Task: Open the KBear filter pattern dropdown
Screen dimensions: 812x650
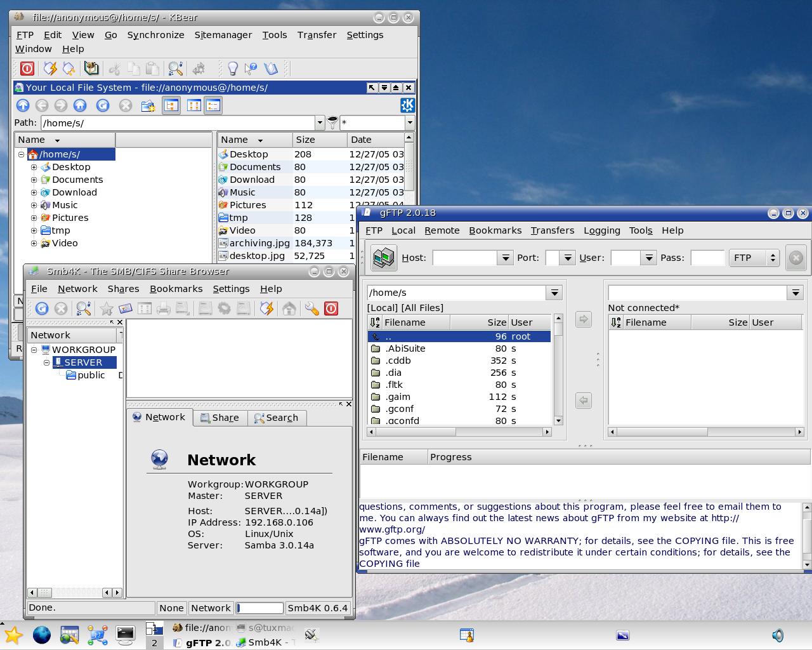Action: [x=410, y=123]
